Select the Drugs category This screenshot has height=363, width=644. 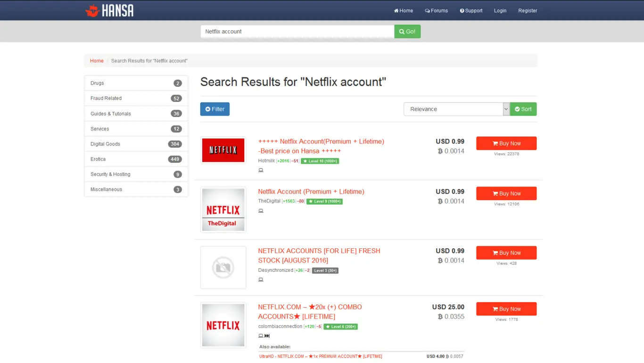coord(136,83)
